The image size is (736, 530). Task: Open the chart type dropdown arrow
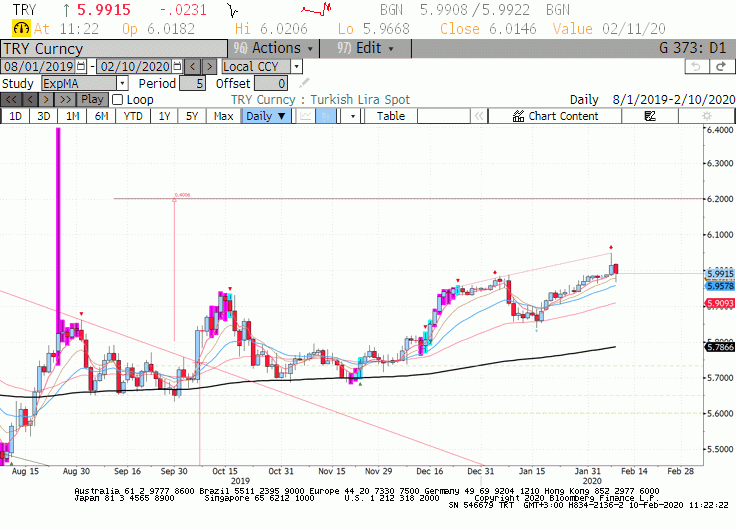(x=353, y=116)
